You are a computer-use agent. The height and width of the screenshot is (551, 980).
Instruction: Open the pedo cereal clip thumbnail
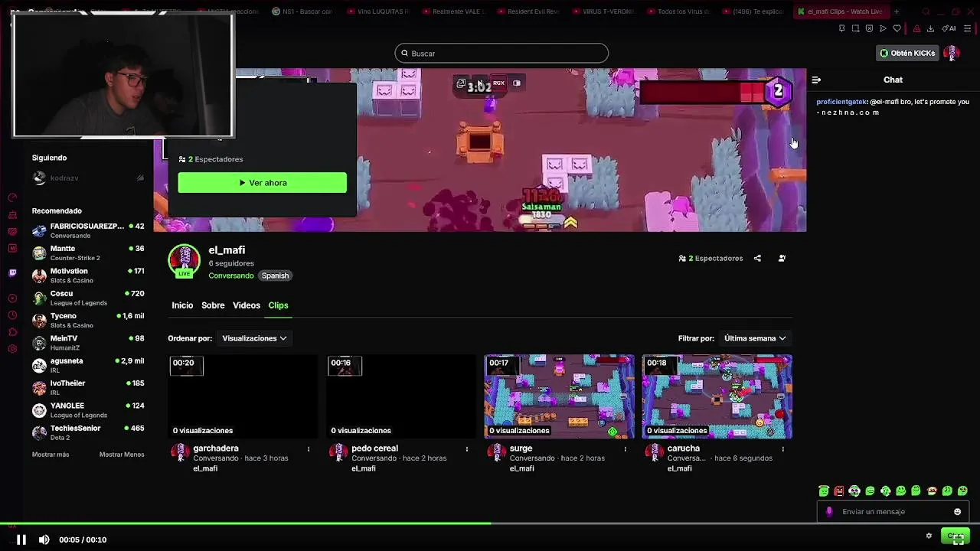pos(401,396)
